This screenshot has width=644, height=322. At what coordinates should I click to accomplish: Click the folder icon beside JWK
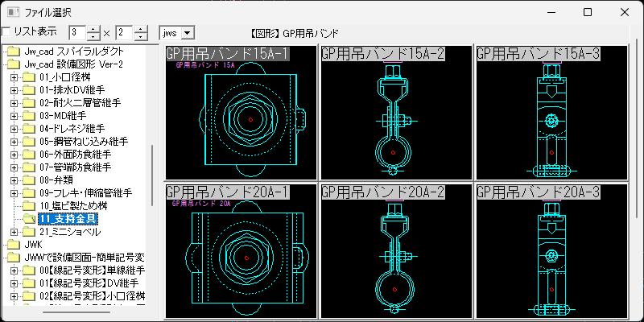[x=14, y=245]
